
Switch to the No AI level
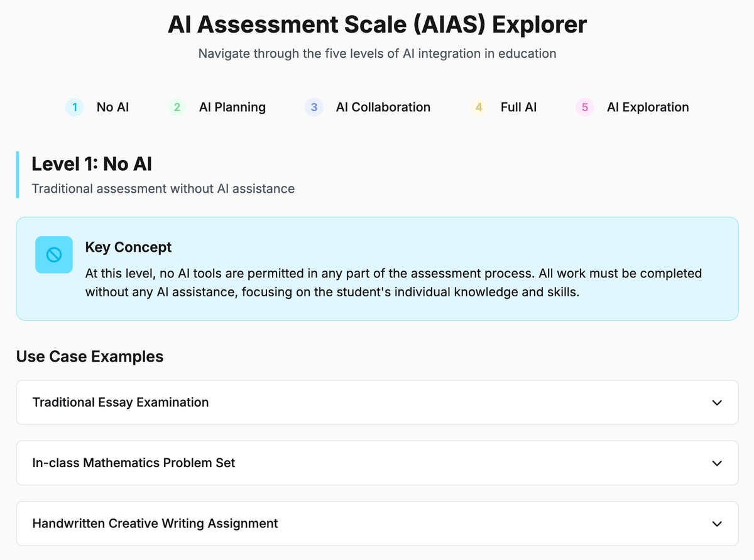point(112,107)
